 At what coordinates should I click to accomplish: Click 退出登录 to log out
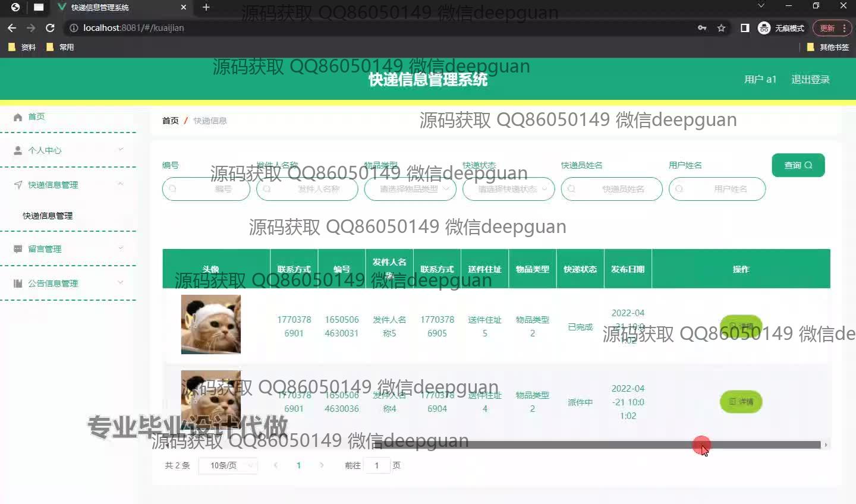[x=810, y=79]
